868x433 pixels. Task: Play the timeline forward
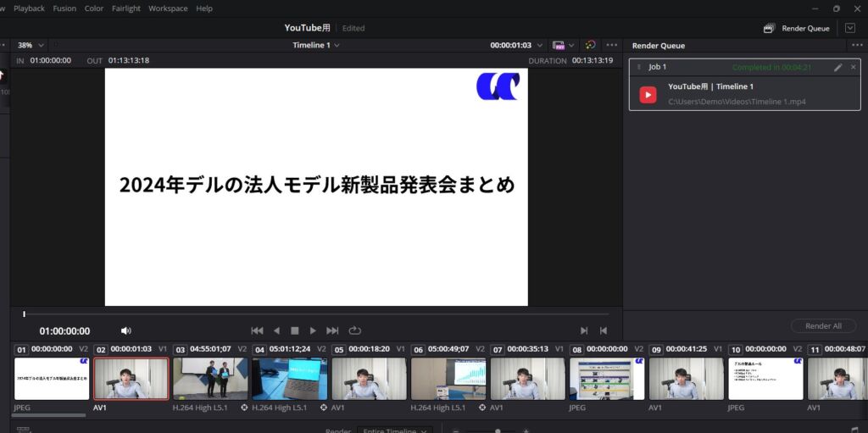tap(313, 330)
